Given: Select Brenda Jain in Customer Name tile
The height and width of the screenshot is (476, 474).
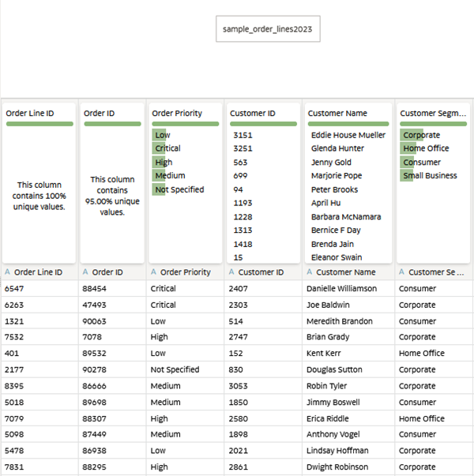Looking at the screenshot, I should click(x=333, y=244).
